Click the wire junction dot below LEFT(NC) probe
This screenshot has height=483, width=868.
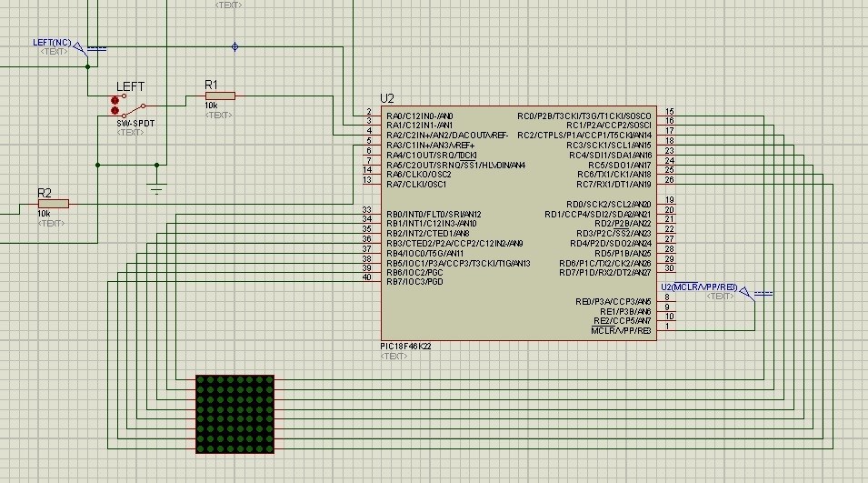[87, 66]
